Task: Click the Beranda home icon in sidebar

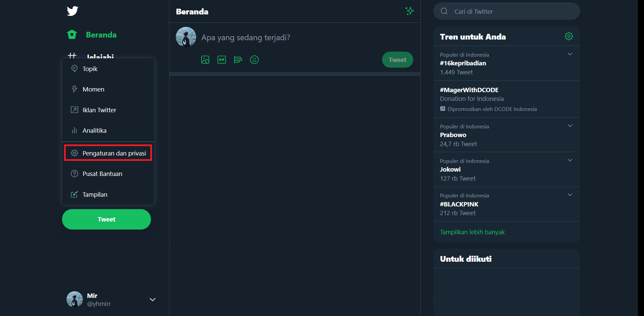Action: click(x=72, y=35)
